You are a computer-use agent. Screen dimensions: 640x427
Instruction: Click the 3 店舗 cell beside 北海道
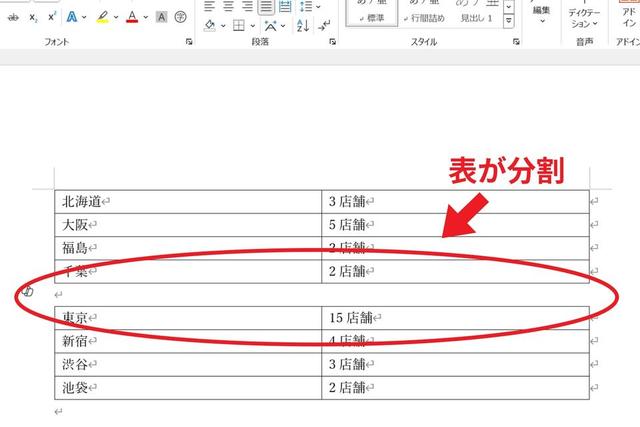coord(456,202)
